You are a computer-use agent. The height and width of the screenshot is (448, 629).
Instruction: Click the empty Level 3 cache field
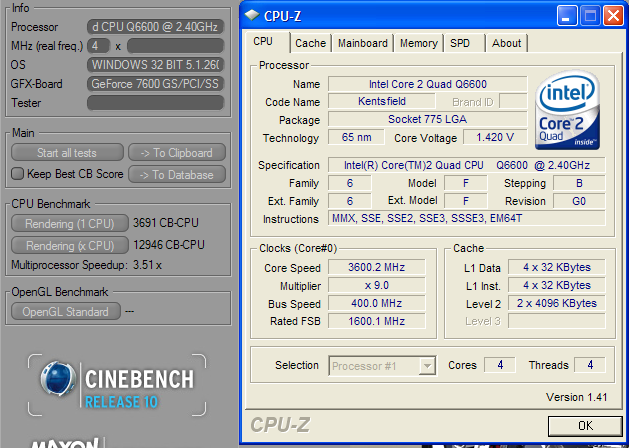coord(557,321)
